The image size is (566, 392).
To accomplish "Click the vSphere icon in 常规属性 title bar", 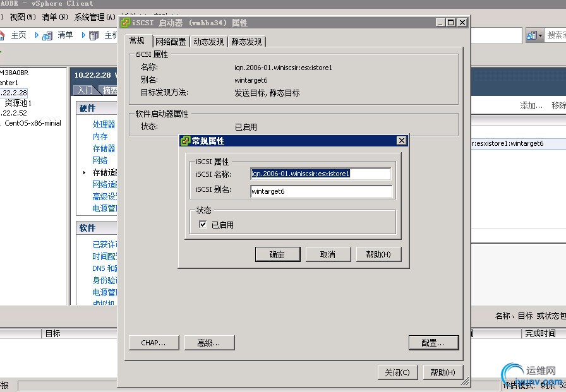I will 185,141.
